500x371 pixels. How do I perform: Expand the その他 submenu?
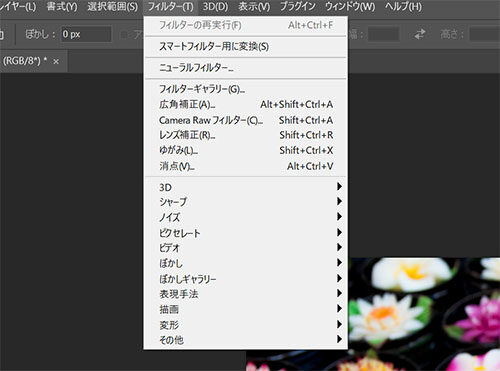[246, 340]
